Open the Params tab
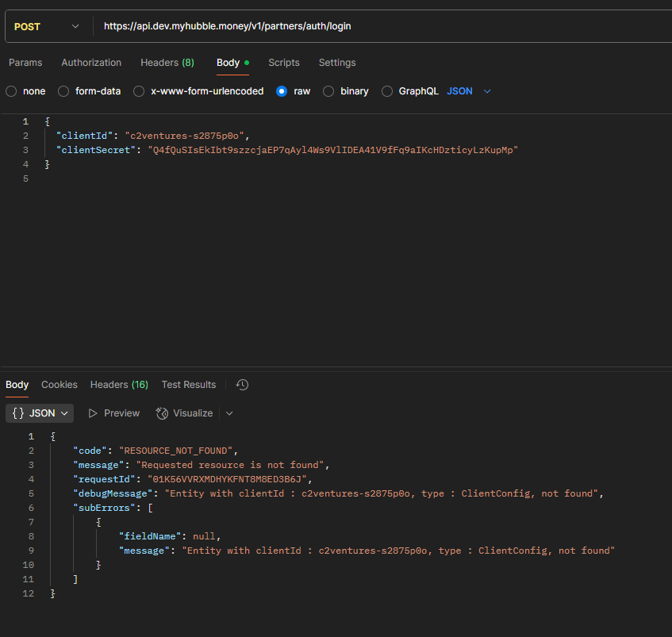The height and width of the screenshot is (637, 672). (25, 63)
